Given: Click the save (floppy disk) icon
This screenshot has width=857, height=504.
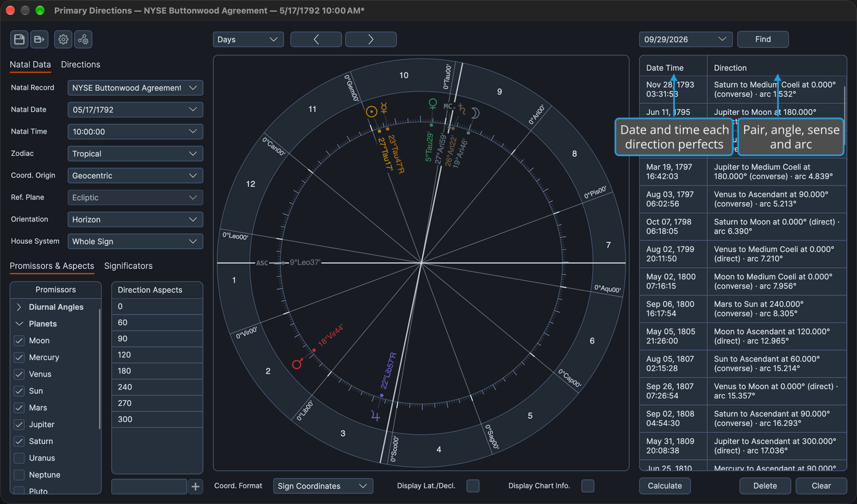Looking at the screenshot, I should [19, 39].
